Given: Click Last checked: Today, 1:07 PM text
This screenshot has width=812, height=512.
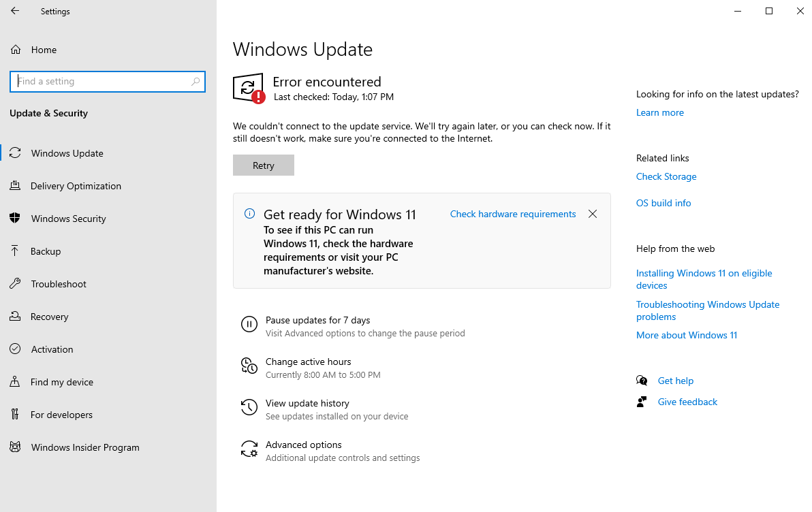Looking at the screenshot, I should point(334,97).
